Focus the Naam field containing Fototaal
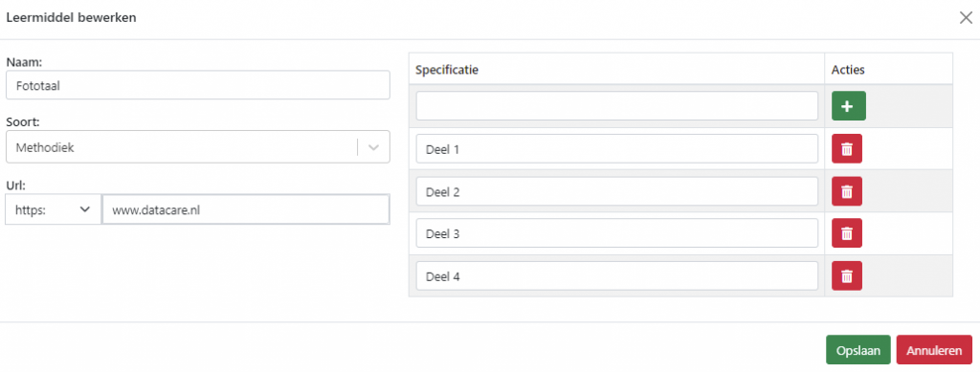The height and width of the screenshot is (372, 980). (x=197, y=85)
